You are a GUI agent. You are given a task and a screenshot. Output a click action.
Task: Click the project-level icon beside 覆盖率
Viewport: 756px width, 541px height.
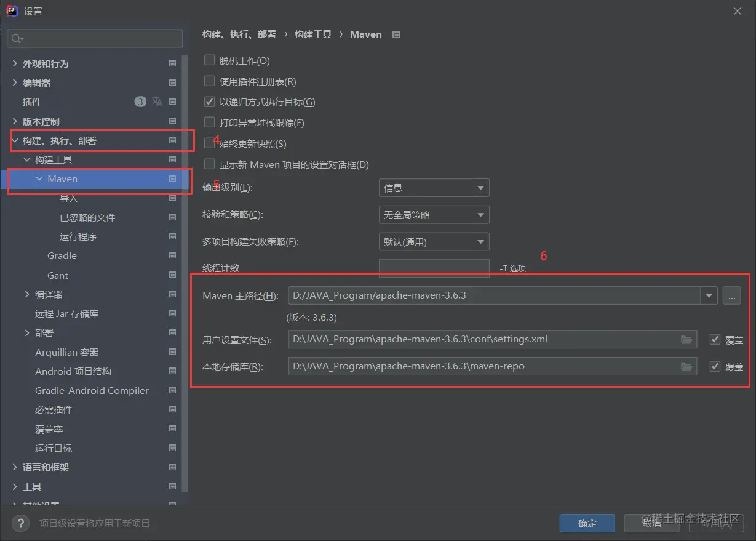173,429
